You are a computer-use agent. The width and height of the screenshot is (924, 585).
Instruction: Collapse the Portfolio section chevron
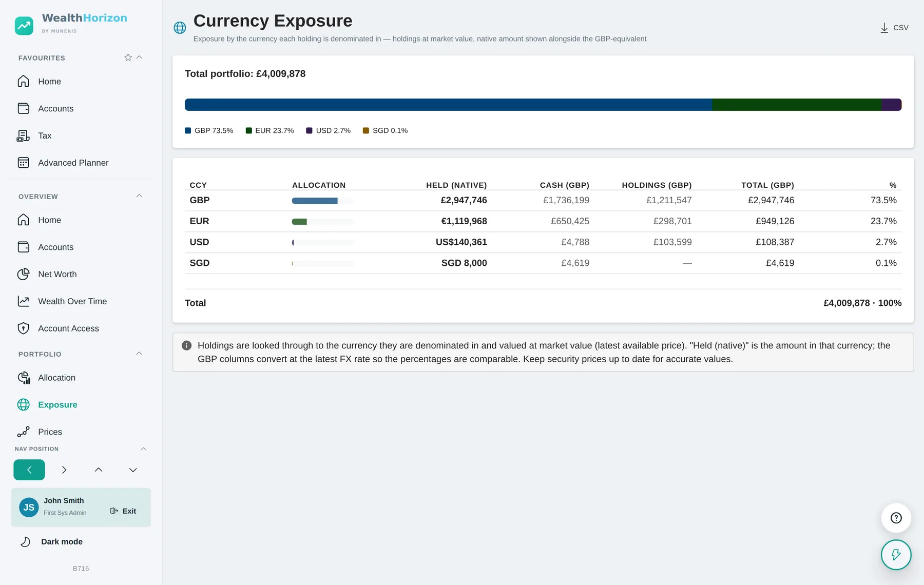pos(139,354)
